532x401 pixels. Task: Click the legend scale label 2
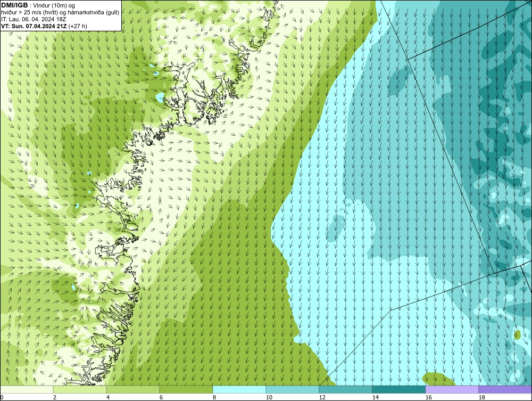pyautogui.click(x=55, y=398)
